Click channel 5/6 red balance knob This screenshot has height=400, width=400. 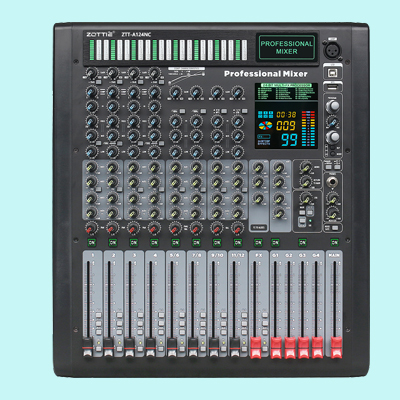(x=175, y=228)
